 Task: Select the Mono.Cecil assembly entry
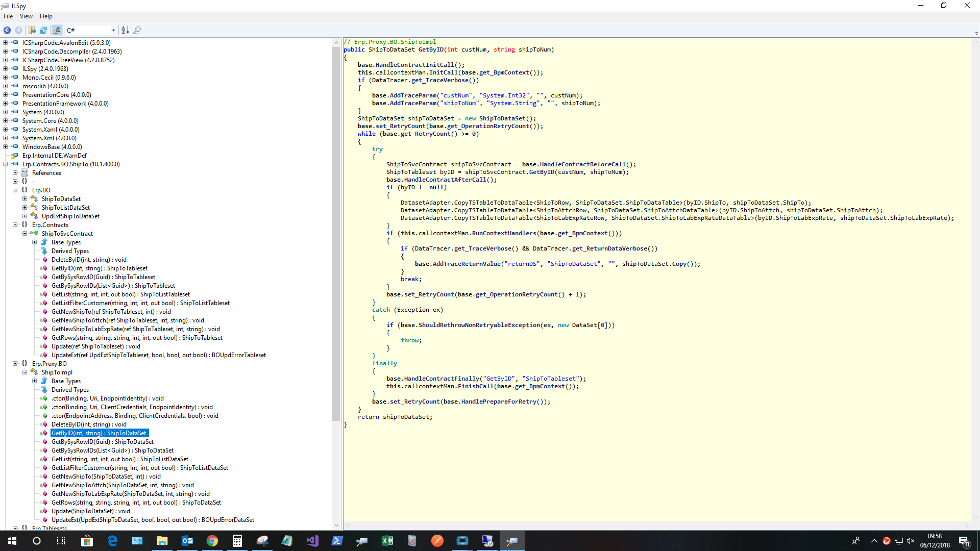(x=48, y=78)
